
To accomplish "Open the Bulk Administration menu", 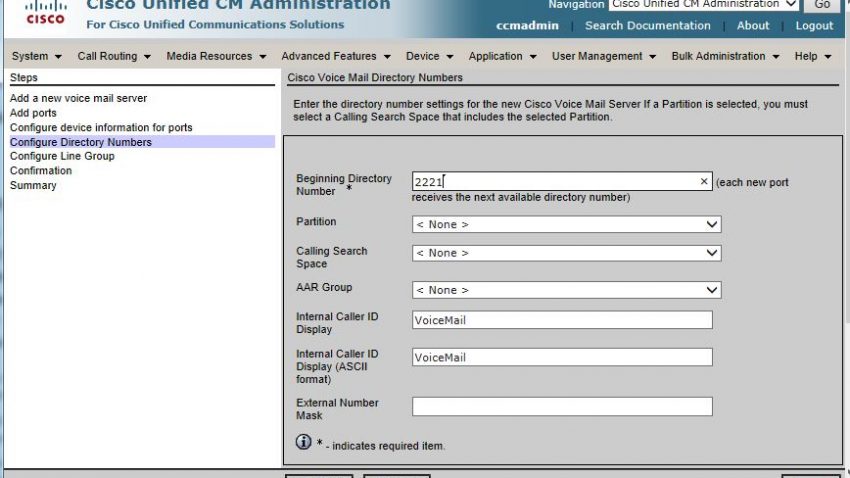I will point(725,57).
